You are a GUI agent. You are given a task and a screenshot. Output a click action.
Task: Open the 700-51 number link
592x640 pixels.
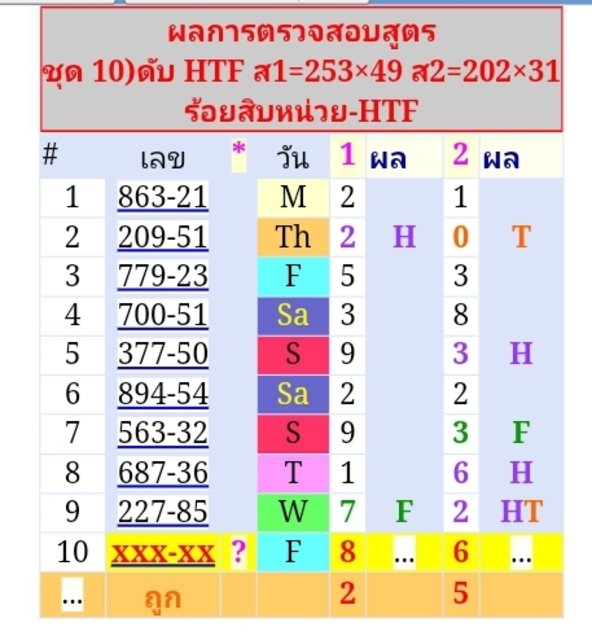[x=163, y=316]
